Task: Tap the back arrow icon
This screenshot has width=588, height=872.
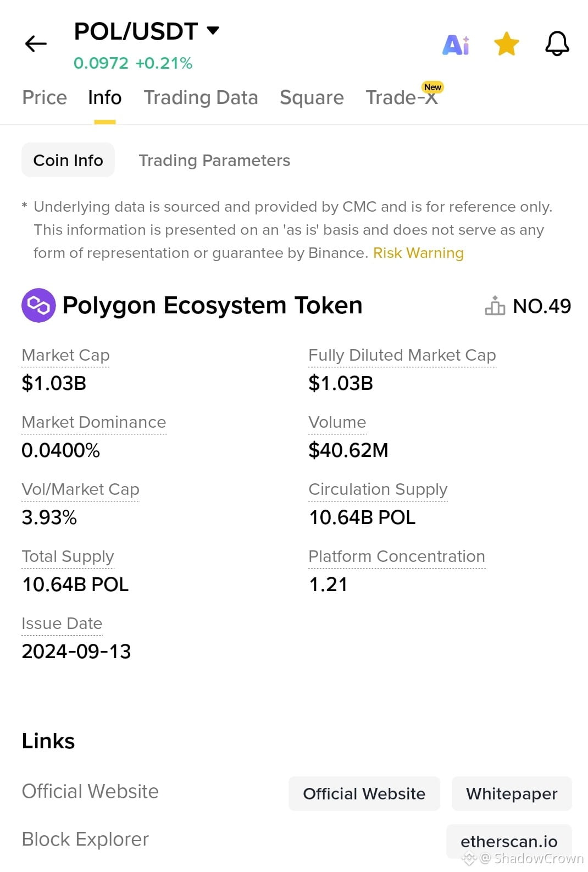Action: (x=36, y=43)
